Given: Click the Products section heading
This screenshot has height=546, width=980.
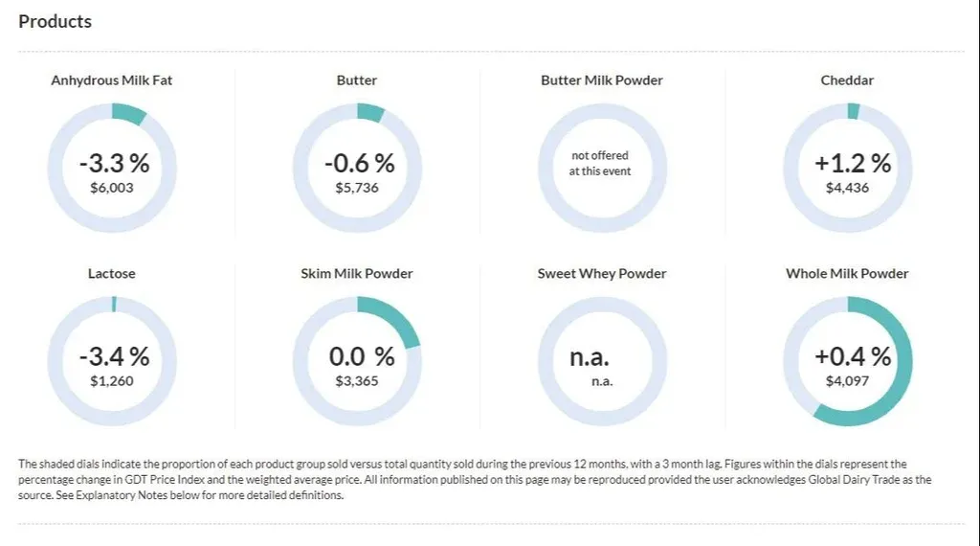Looking at the screenshot, I should (x=56, y=21).
